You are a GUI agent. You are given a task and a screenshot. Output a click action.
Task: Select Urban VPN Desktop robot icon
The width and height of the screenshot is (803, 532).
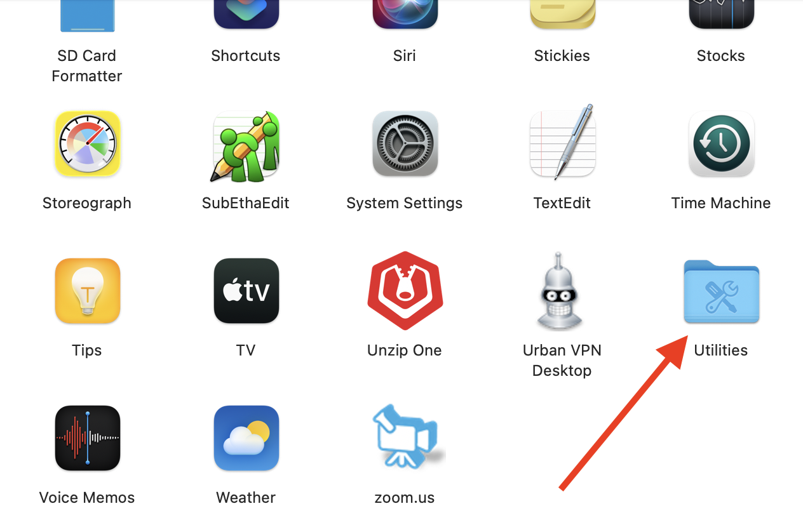pos(562,291)
